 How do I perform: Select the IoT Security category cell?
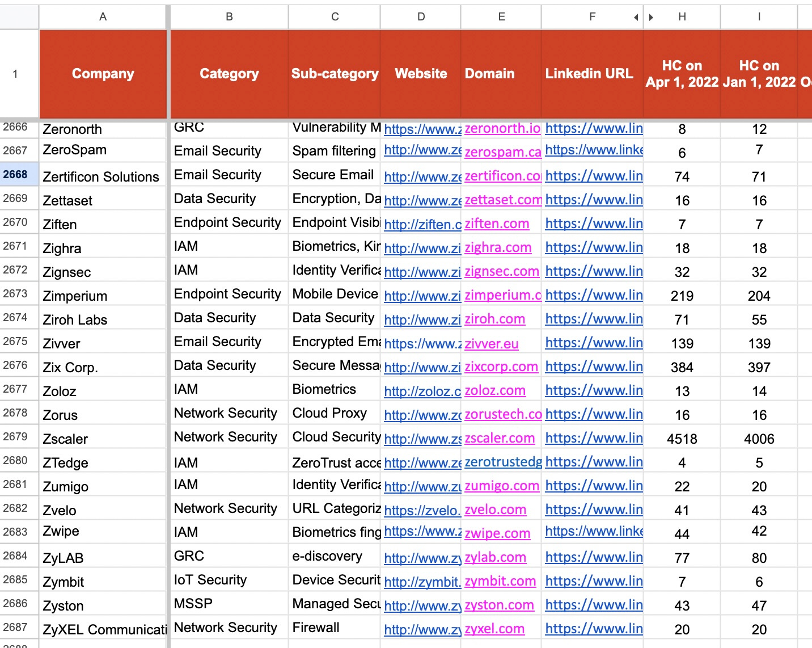[229, 579]
